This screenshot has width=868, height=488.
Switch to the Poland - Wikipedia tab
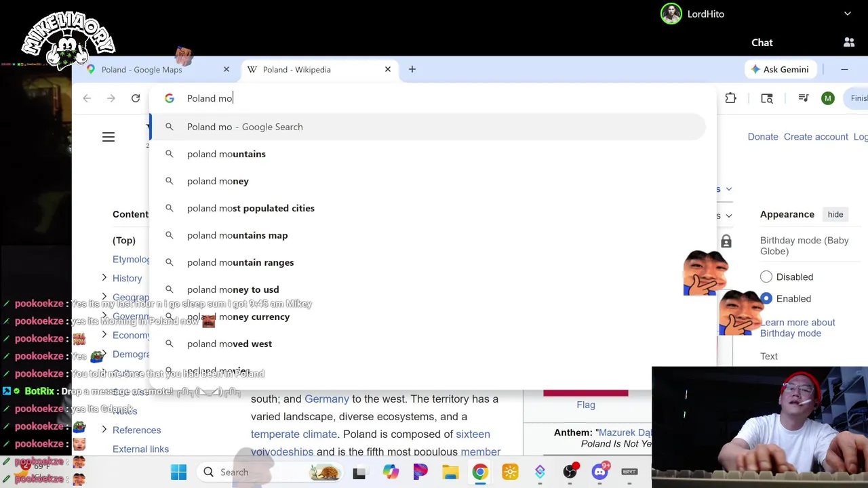pos(319,69)
